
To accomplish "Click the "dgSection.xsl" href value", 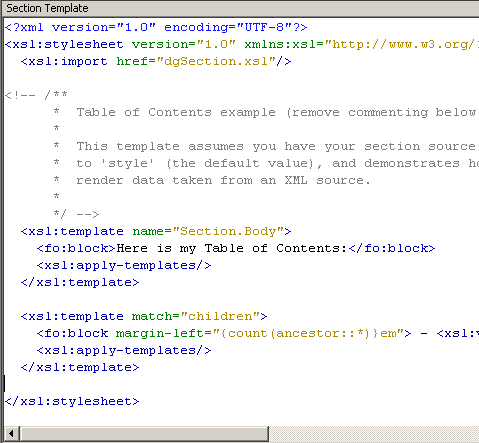I will [216, 61].
